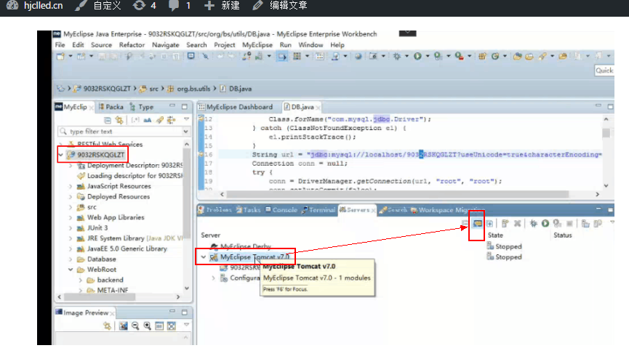Viewport: 629px width, 364px height.
Task: Switch to the Console tab
Action: click(x=281, y=210)
